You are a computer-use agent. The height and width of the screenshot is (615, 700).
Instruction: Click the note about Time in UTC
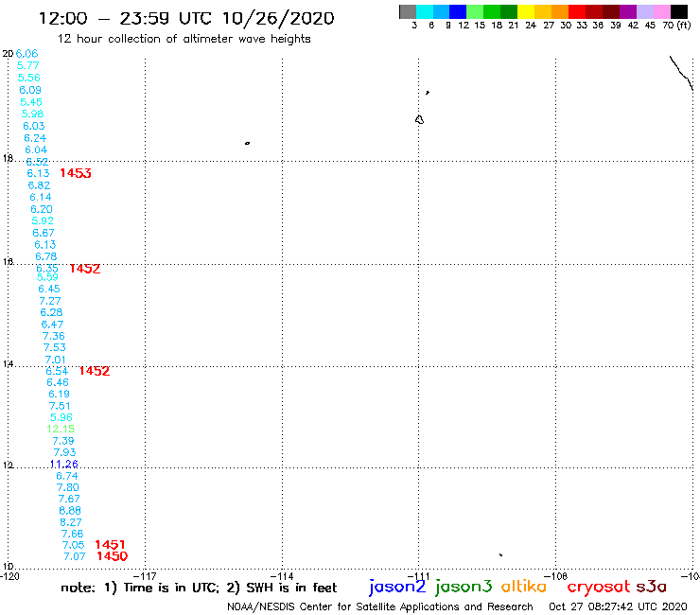199,588
